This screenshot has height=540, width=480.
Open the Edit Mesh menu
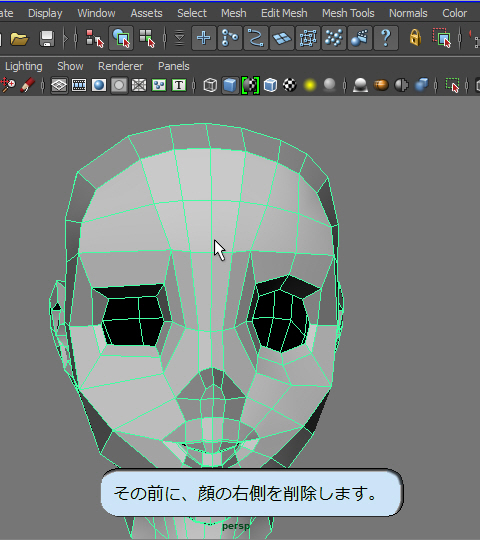(x=284, y=13)
